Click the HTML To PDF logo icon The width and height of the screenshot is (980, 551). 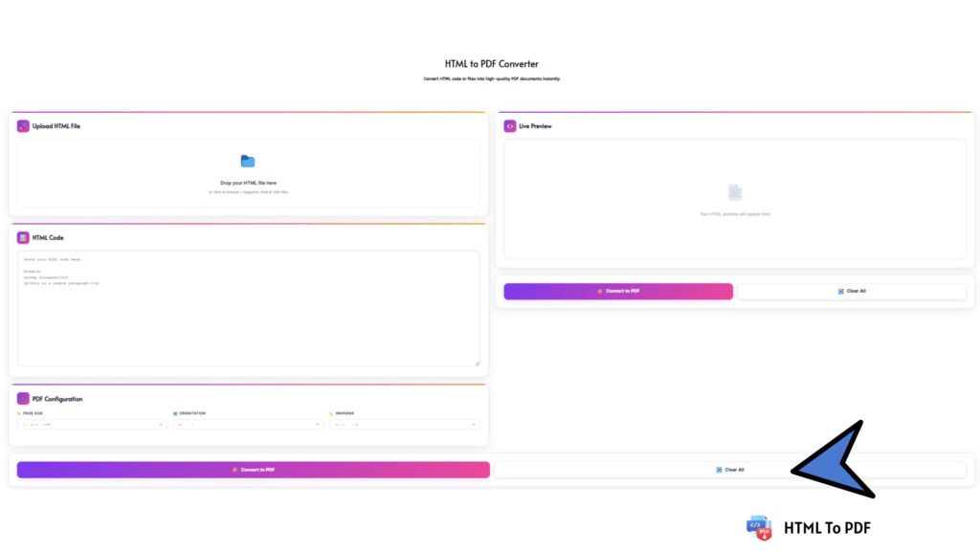pyautogui.click(x=759, y=528)
